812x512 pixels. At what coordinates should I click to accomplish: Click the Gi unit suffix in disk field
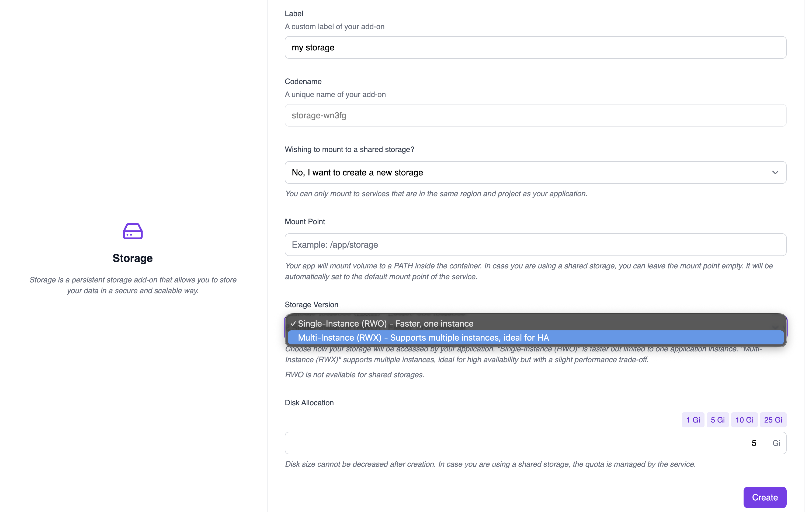click(776, 443)
